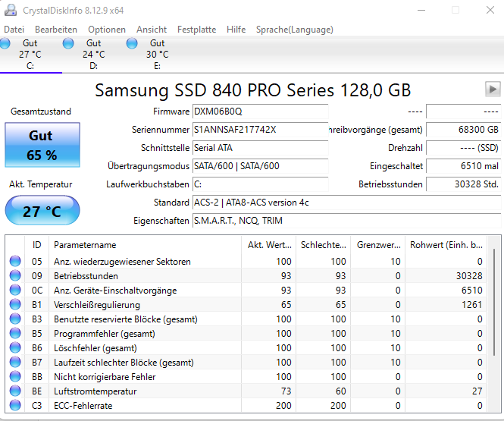Click the Eigenschaften field S.M.A.R.T., NCQ, TRIM
504x421 pixels.
(346, 221)
